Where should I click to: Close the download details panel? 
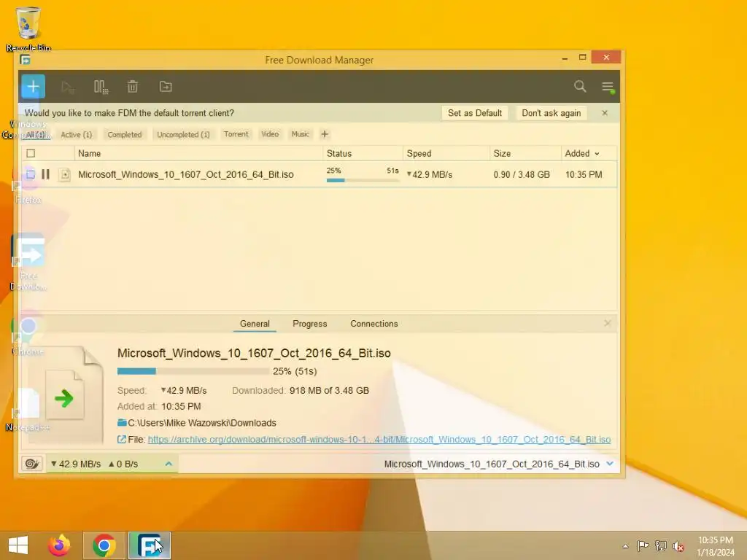point(608,323)
